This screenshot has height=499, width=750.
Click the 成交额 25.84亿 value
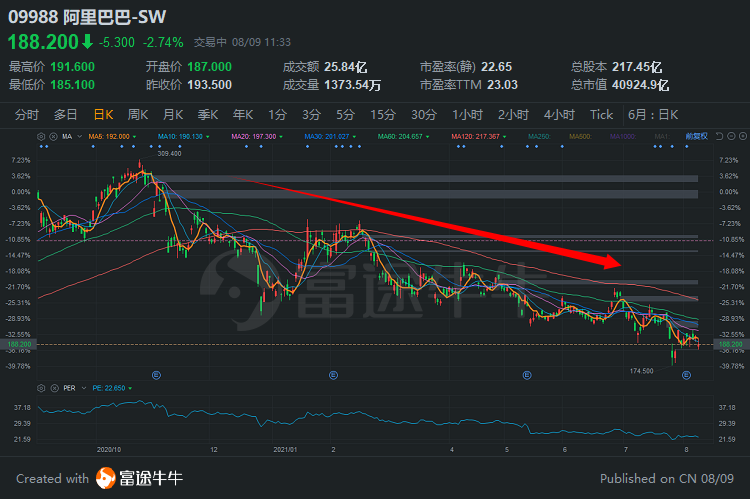345,67
